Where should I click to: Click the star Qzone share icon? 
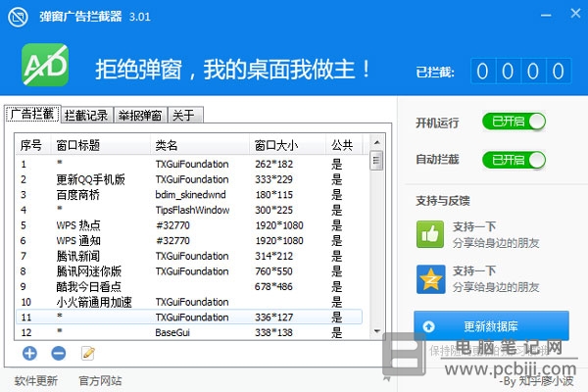click(x=431, y=279)
